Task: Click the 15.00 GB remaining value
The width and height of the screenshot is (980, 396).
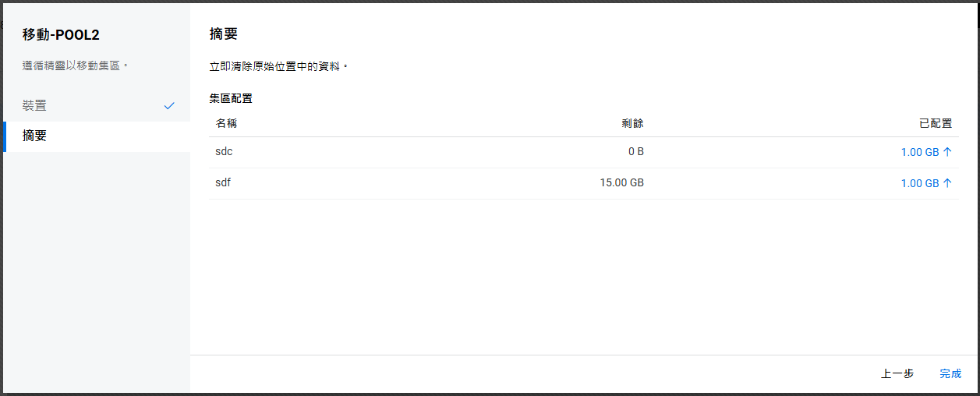Action: (x=621, y=183)
